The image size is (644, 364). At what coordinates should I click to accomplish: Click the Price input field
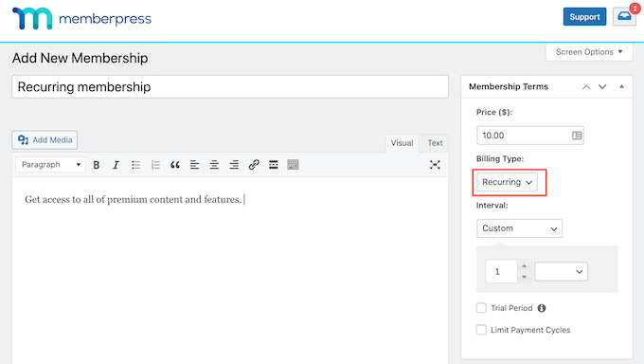tap(529, 136)
